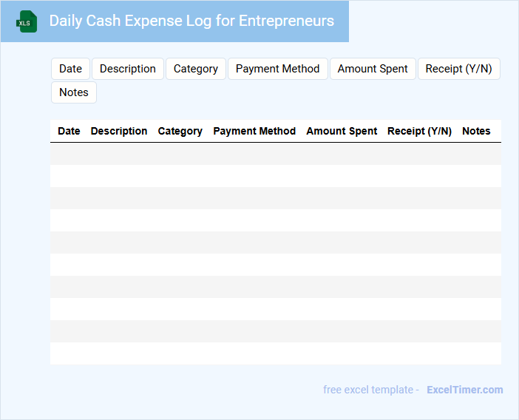Click the Notes tag button
This screenshot has height=420, width=519.
point(74,92)
